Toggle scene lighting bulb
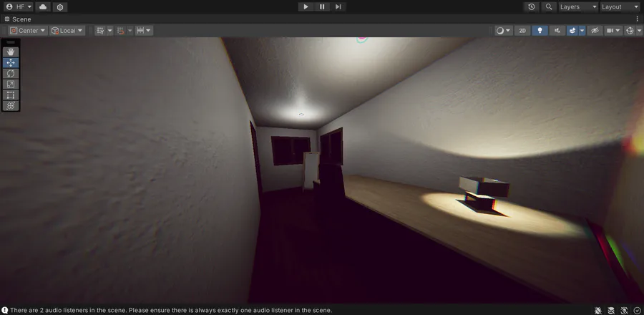Viewport: 644px width, 315px height. (540, 30)
